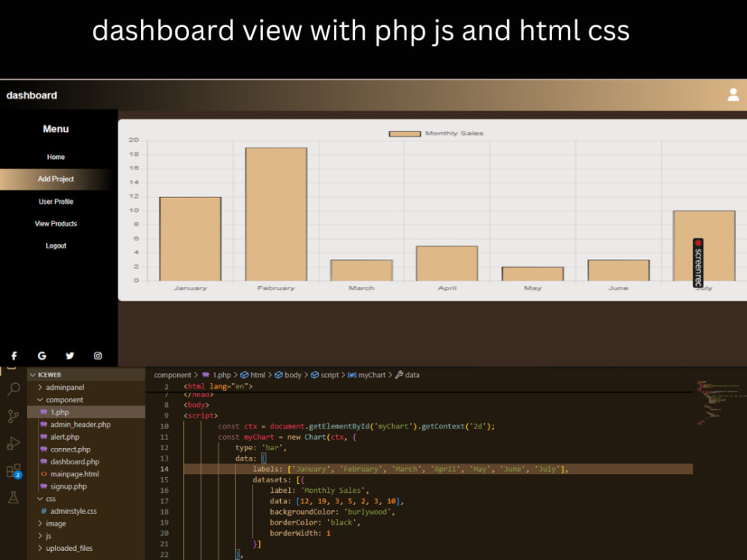Toggle the Monthly Sales legend swatch
This screenshot has height=560, width=747.
tap(404, 134)
